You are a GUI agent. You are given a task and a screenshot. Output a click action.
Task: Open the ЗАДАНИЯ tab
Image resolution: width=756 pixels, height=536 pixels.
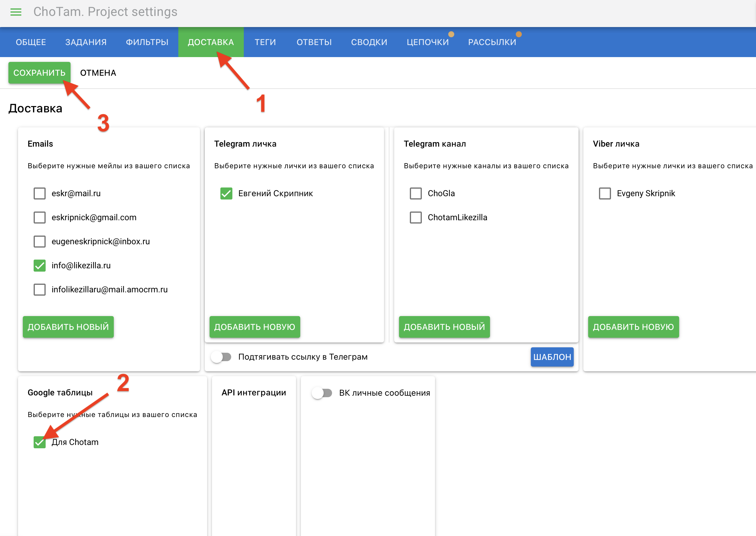[x=86, y=42]
